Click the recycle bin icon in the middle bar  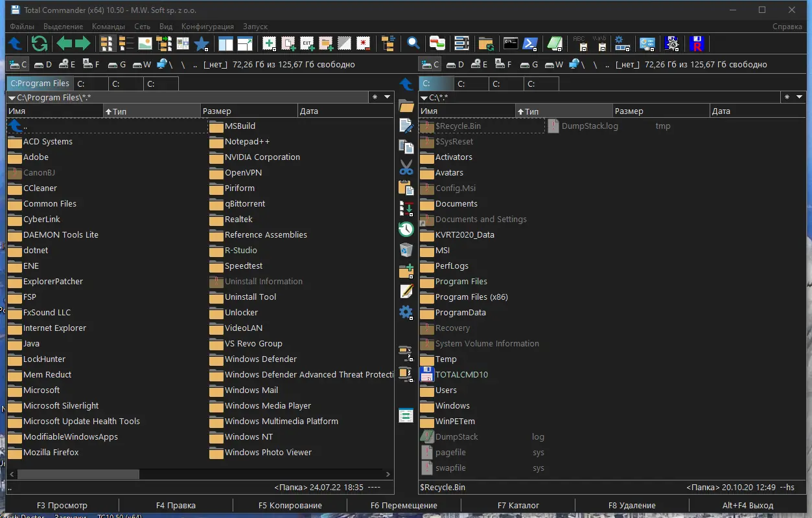pos(406,250)
